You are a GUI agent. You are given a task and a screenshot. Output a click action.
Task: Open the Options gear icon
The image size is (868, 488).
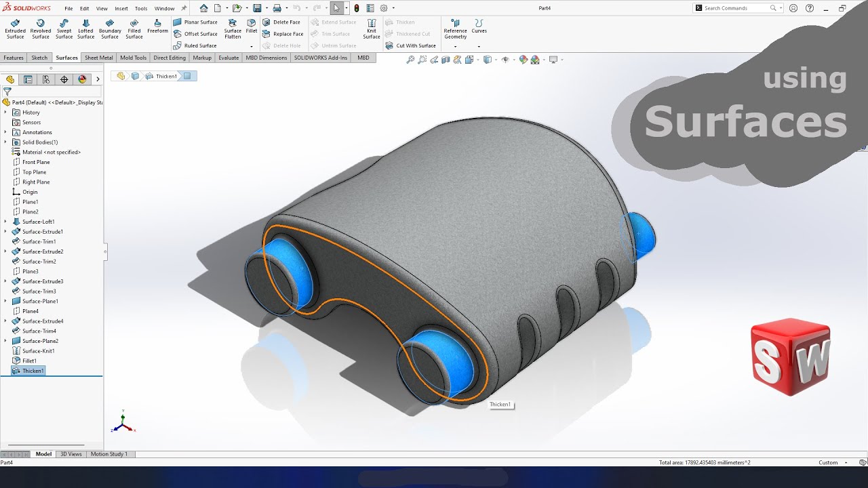(384, 8)
